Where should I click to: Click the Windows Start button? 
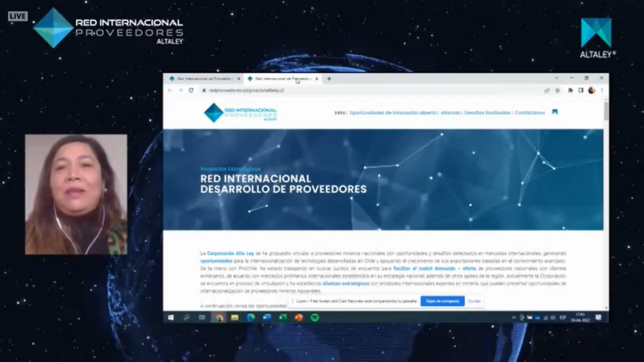(x=170, y=317)
